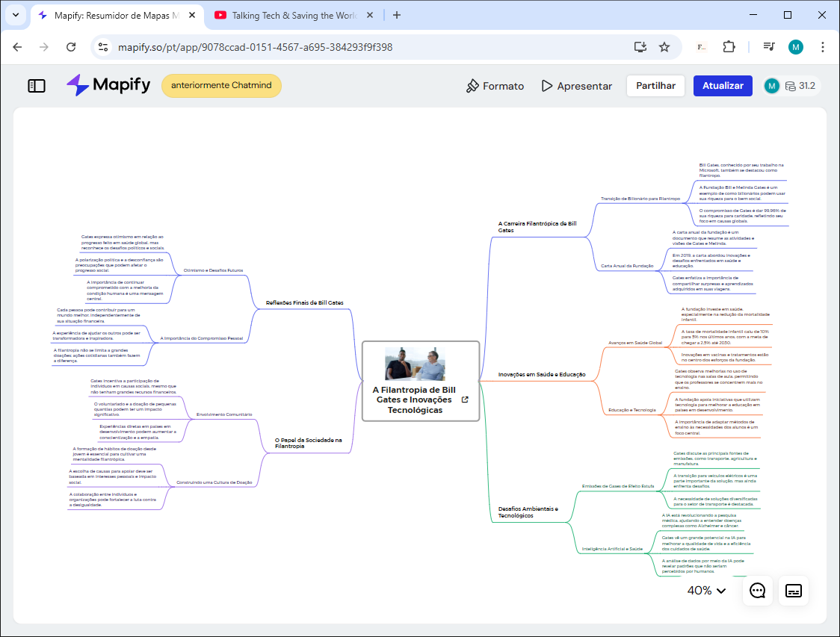Open the Mapify account avatar

[x=772, y=86]
